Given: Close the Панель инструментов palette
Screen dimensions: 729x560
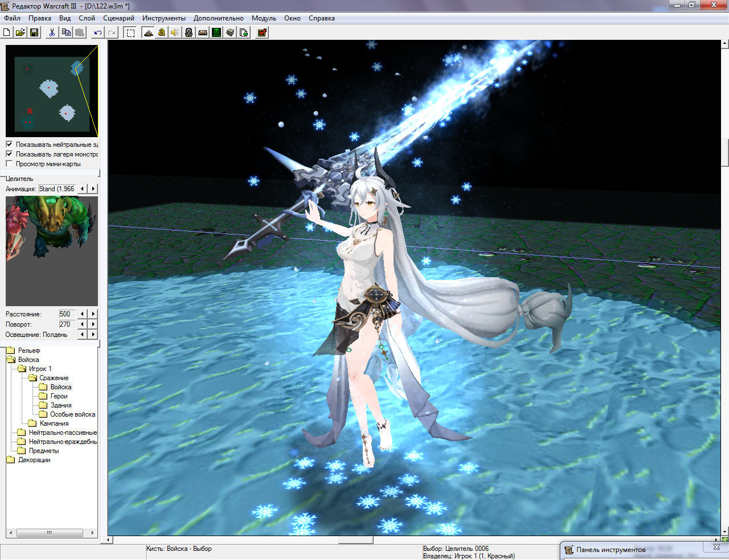Looking at the screenshot, I should [716, 547].
